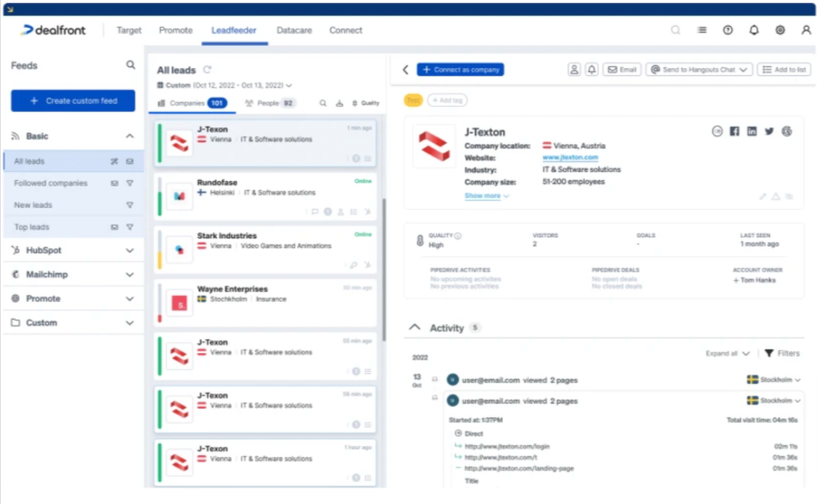
Task: Click the edit feed icon on the All leads row
Action: point(114,162)
